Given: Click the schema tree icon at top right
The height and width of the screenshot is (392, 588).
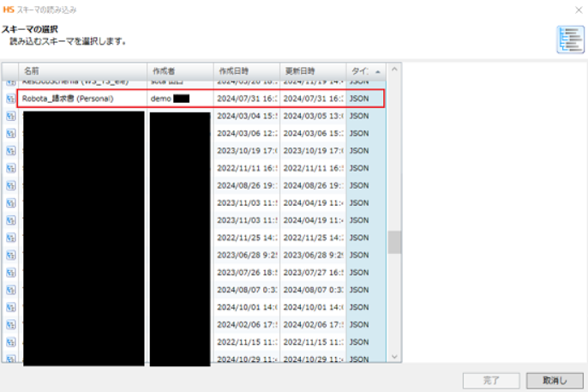Looking at the screenshot, I should pos(570,39).
